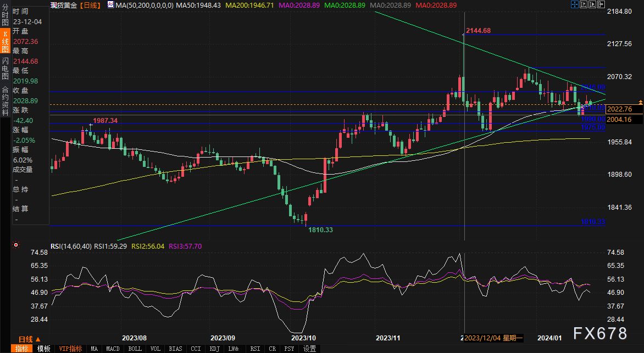The image size is (644, 353).
Task: Open VIP指标 indicators
Action: [70, 349]
